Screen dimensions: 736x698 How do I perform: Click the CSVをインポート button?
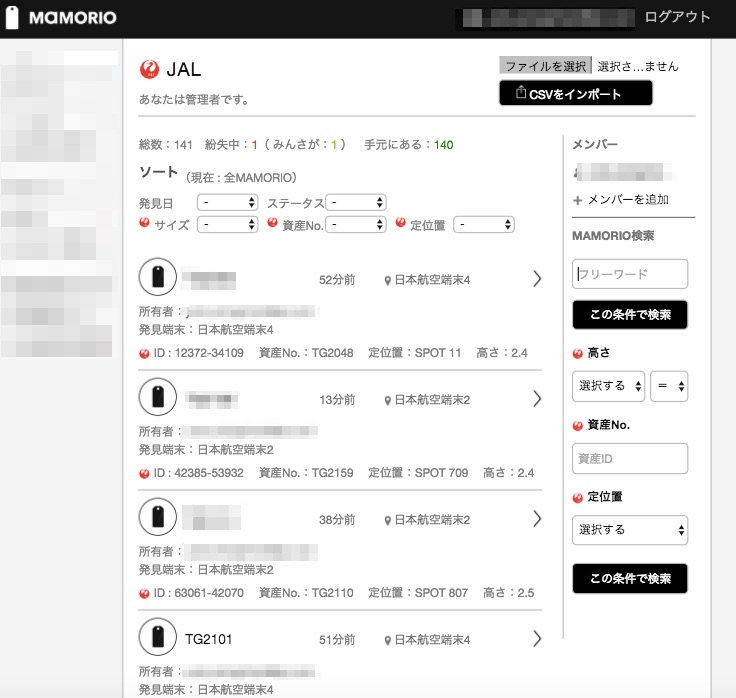[x=575, y=93]
